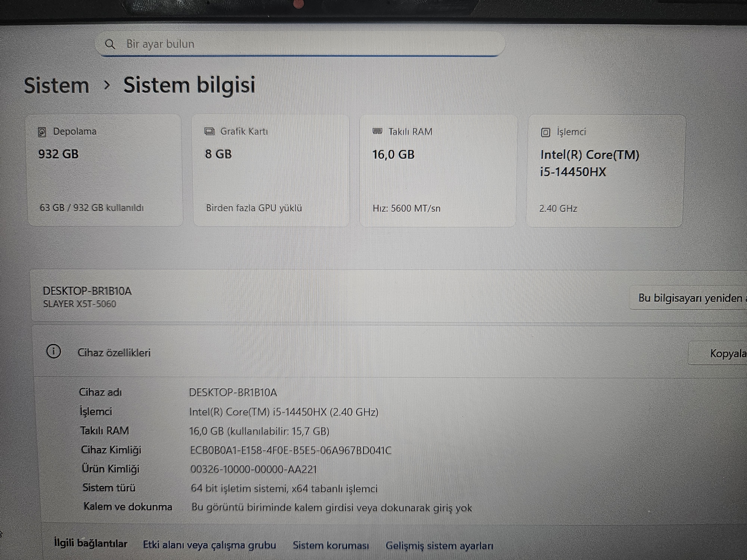This screenshot has height=560, width=747.
Task: Click 'Intel(R) Core(TM) i5-14450HX (2.40 GHz)' value
Action: point(284,412)
